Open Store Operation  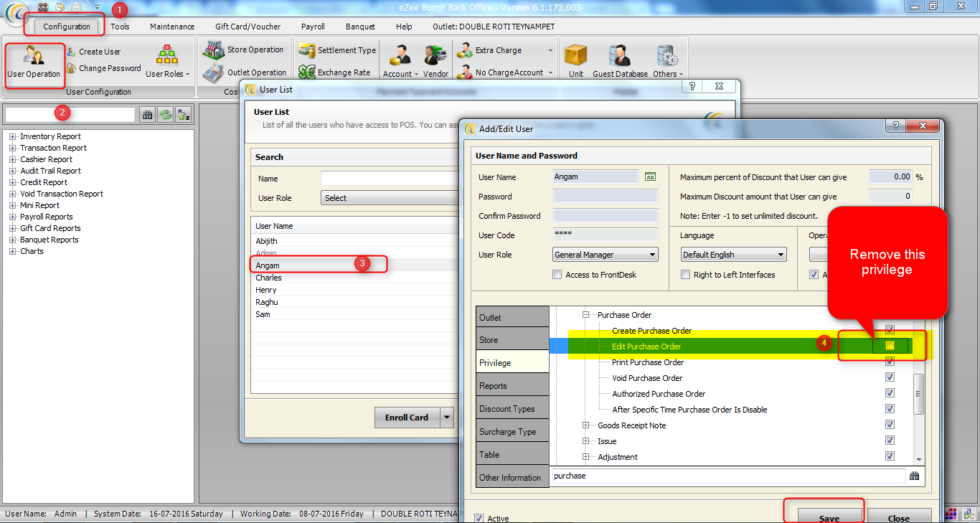click(242, 50)
